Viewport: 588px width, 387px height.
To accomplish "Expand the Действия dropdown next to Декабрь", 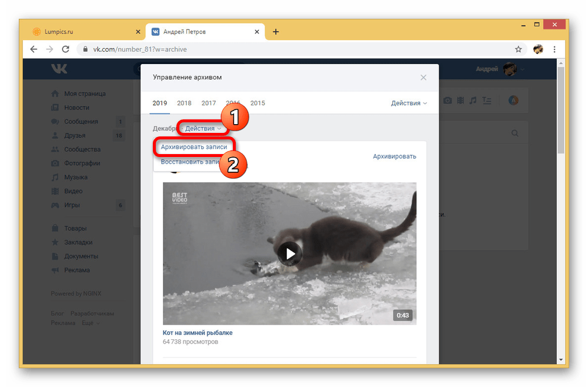I will [203, 128].
